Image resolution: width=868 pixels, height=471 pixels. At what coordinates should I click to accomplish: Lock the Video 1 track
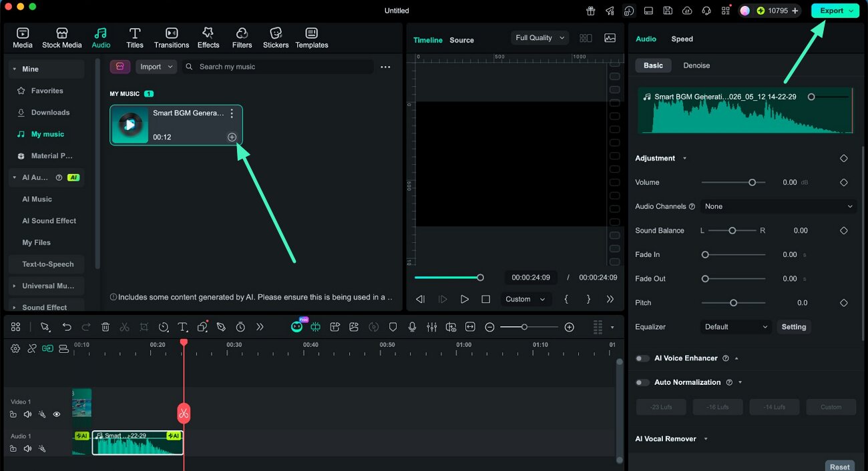coord(13,414)
